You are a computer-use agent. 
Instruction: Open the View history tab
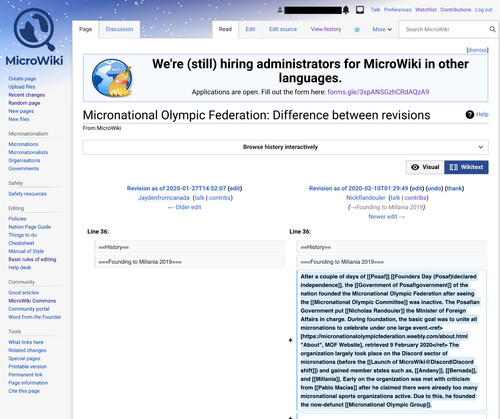point(326,29)
